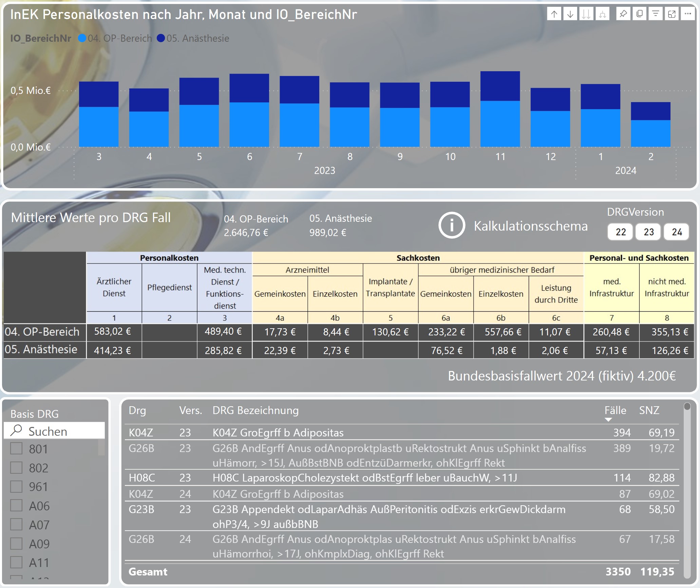The height and width of the screenshot is (588, 700).
Task: Open more options ellipsis menu
Action: 688,14
